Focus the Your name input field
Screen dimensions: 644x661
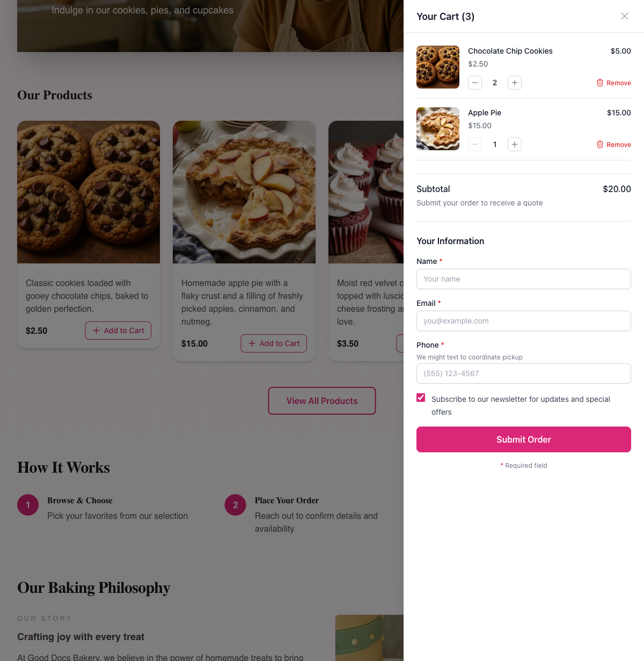[x=524, y=279]
